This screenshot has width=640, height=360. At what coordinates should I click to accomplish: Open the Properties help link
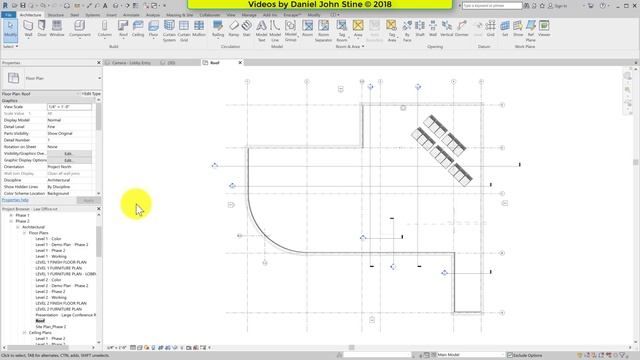15,200
